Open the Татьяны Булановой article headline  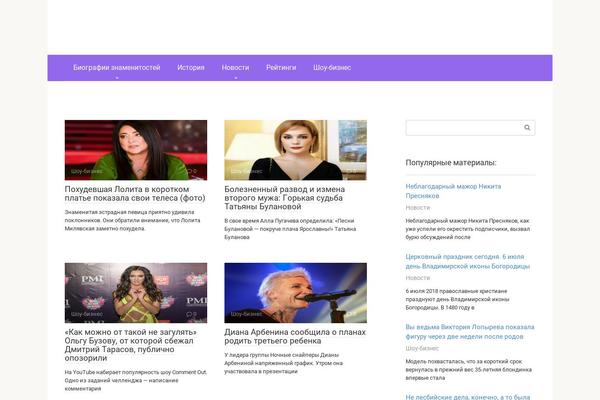click(x=284, y=198)
